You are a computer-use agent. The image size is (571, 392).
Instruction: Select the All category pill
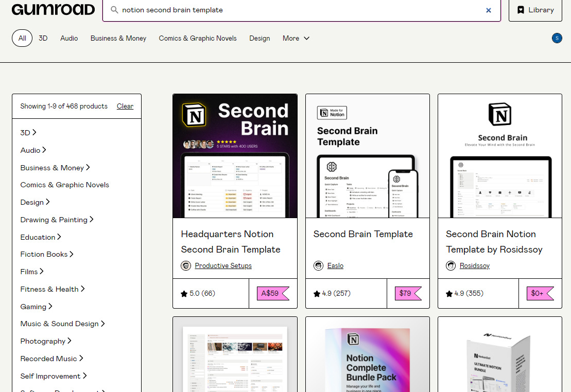tap(22, 38)
